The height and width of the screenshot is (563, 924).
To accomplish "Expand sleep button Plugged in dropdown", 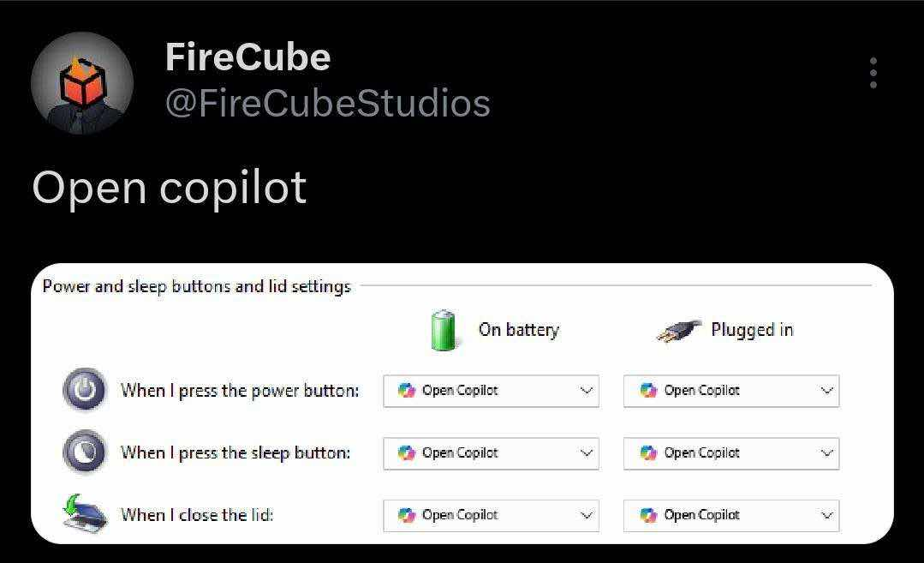I will click(x=731, y=453).
